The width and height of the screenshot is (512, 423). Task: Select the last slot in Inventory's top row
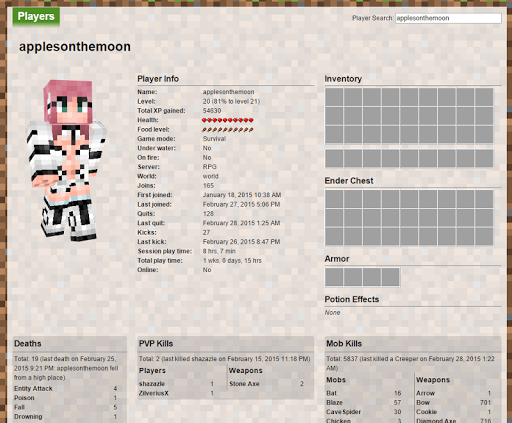[484, 97]
